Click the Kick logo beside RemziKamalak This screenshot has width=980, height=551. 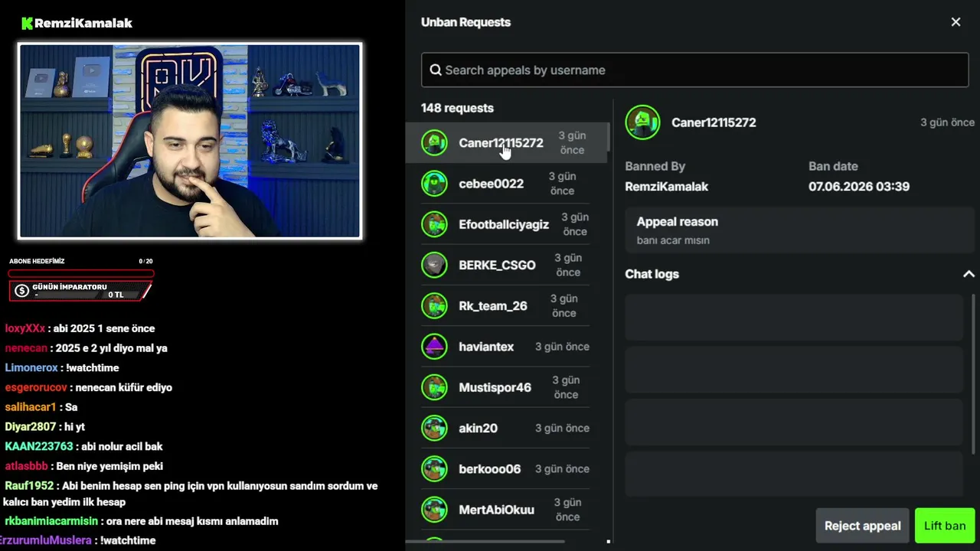tap(27, 23)
